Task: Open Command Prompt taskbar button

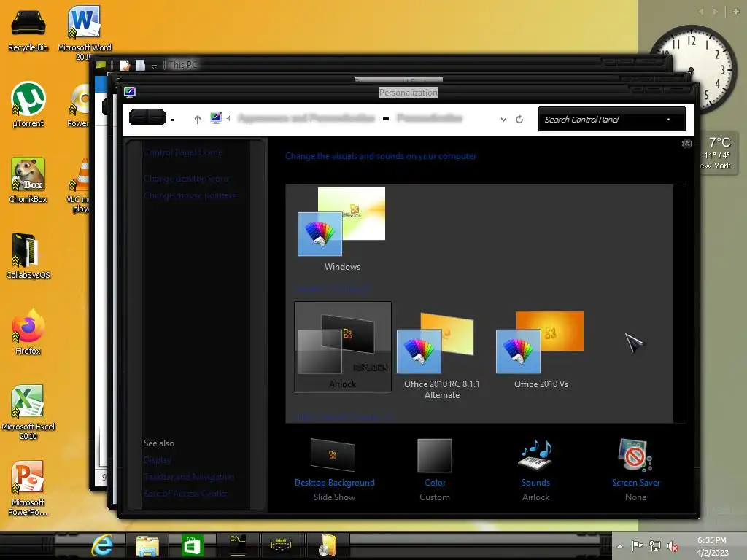Action: 237,545
